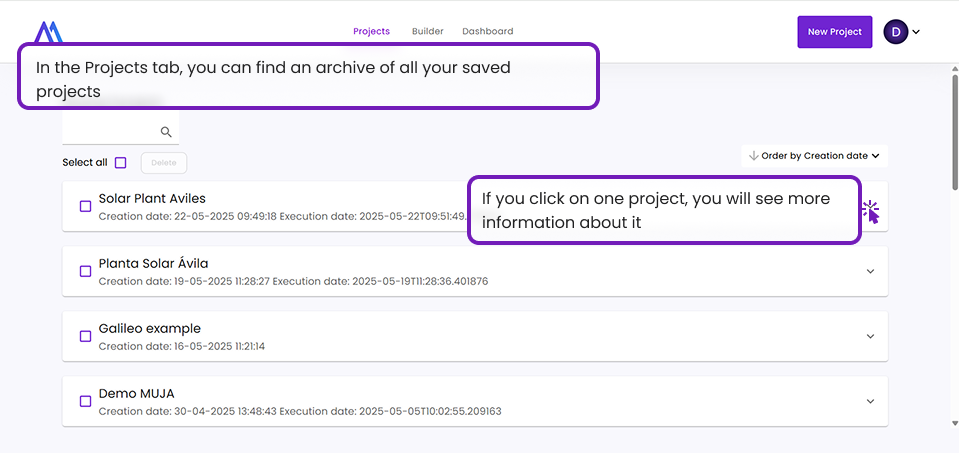Expand the Demo MUJA project chevron
Image resolution: width=959 pixels, height=453 pixels.
click(x=870, y=401)
